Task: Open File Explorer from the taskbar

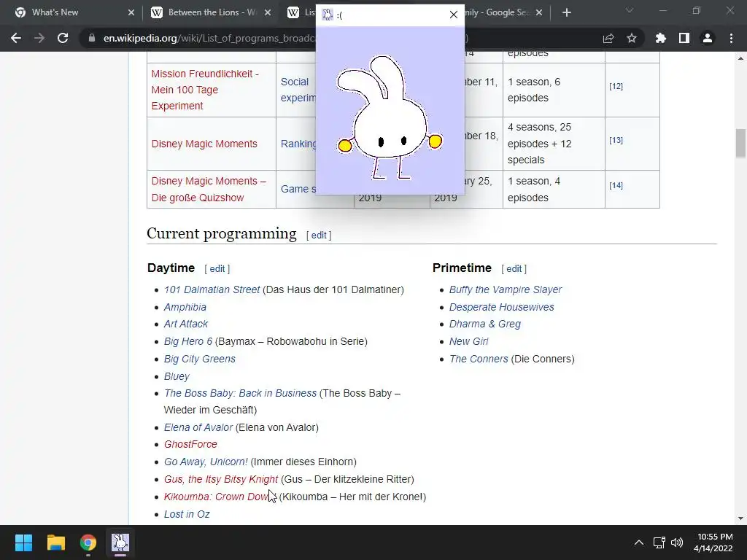Action: point(55,542)
